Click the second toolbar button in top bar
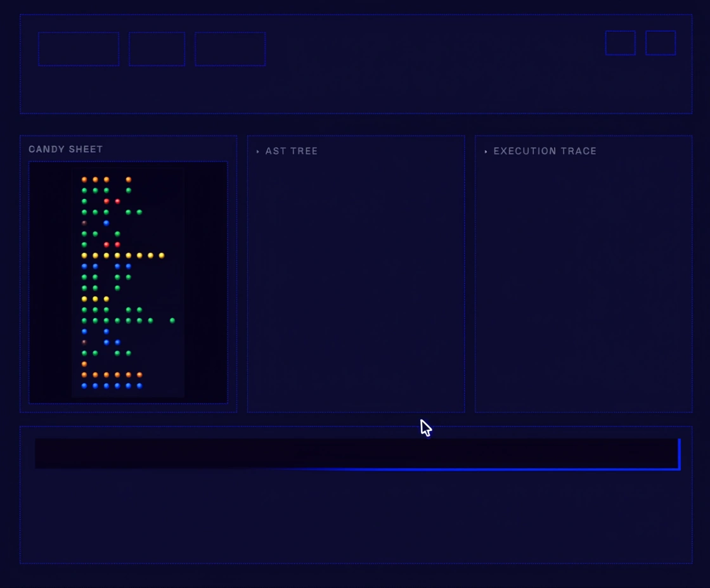Image resolution: width=710 pixels, height=588 pixels. pyautogui.click(x=157, y=49)
